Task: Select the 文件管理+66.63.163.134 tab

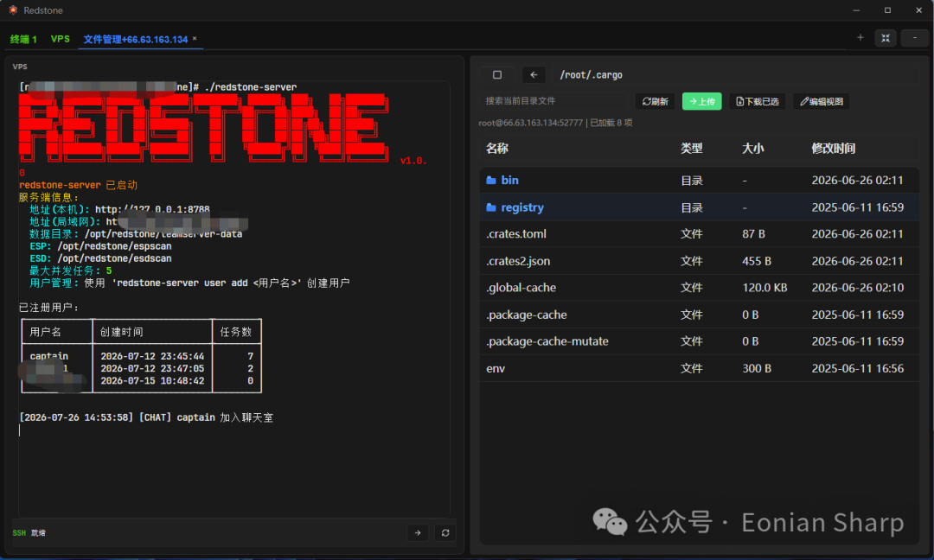Action: click(x=135, y=39)
